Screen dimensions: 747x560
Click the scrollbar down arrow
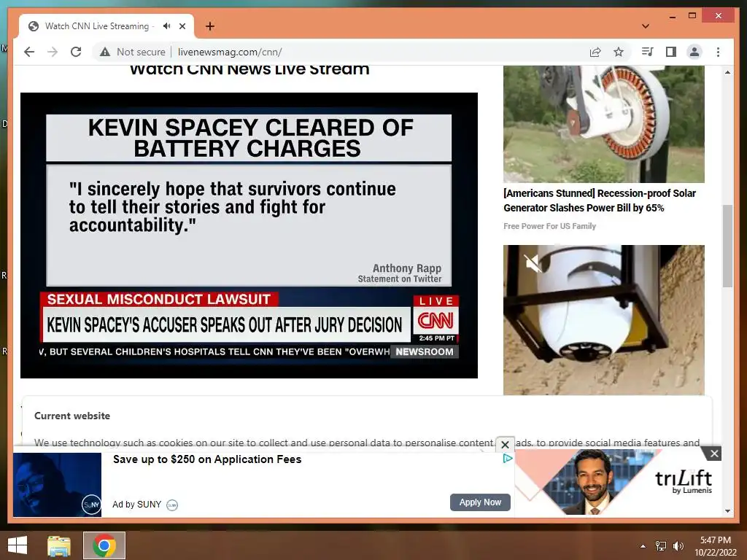727,511
